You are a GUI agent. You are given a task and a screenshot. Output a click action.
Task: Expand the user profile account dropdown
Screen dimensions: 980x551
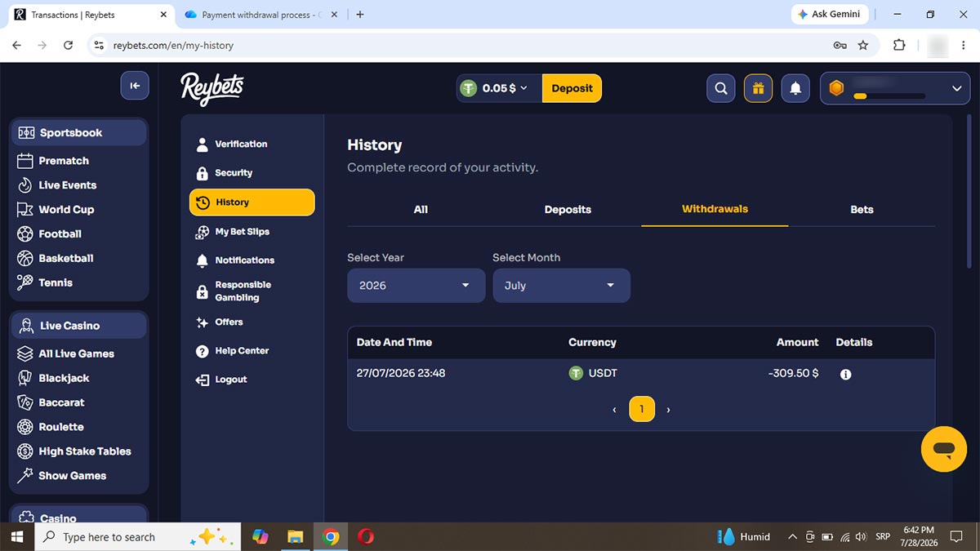pyautogui.click(x=895, y=88)
